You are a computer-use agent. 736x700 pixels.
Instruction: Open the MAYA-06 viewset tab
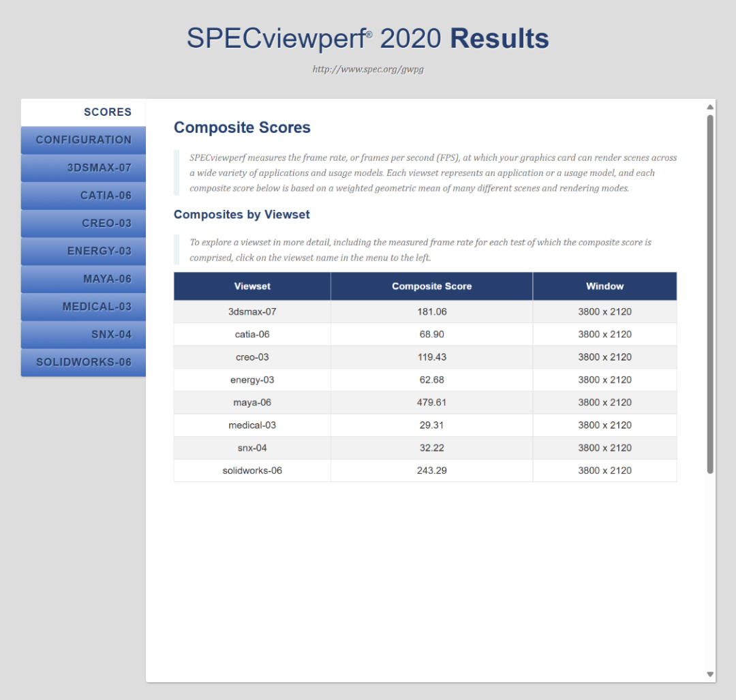(83, 279)
